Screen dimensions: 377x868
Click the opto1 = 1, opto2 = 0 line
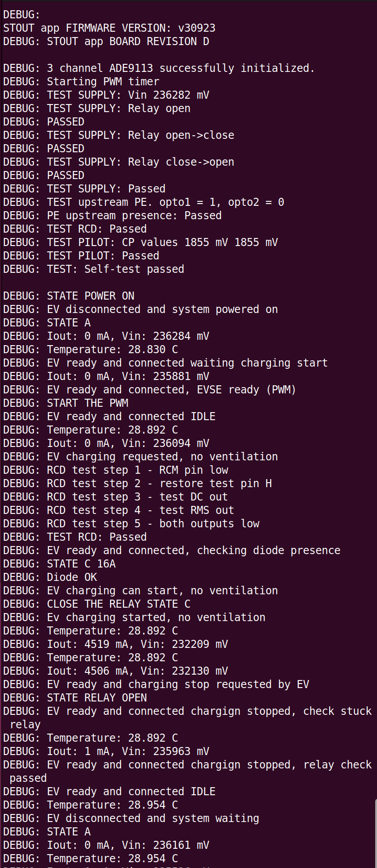143,202
